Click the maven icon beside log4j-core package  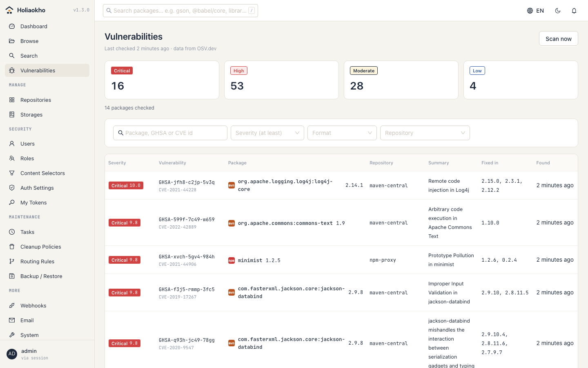[x=232, y=185]
